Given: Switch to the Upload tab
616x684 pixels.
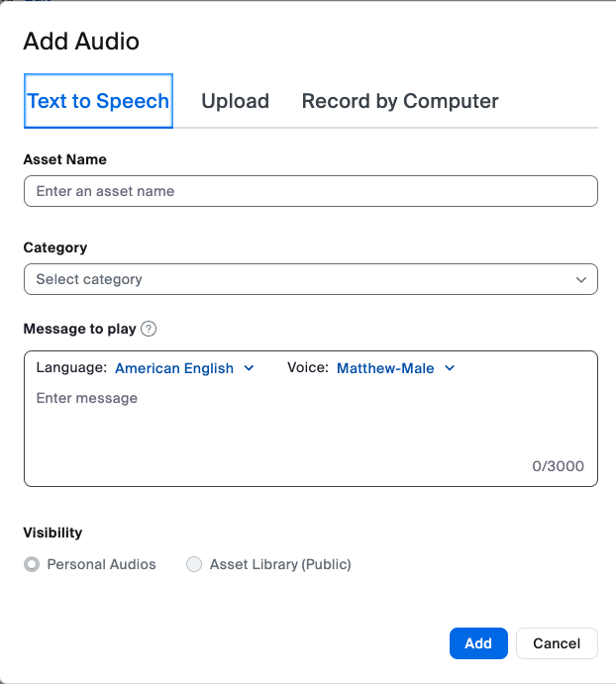Looking at the screenshot, I should click(x=235, y=101).
